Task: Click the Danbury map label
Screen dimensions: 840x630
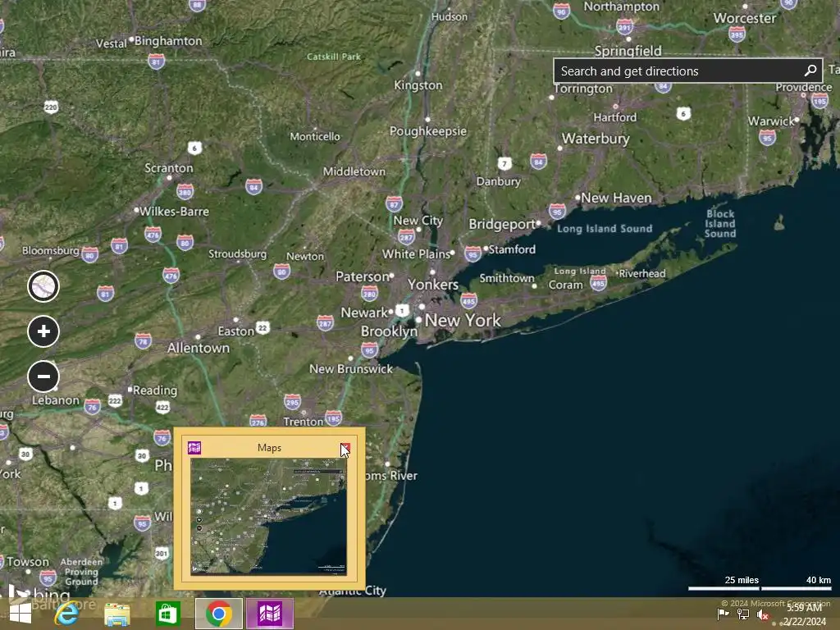Action: click(498, 181)
